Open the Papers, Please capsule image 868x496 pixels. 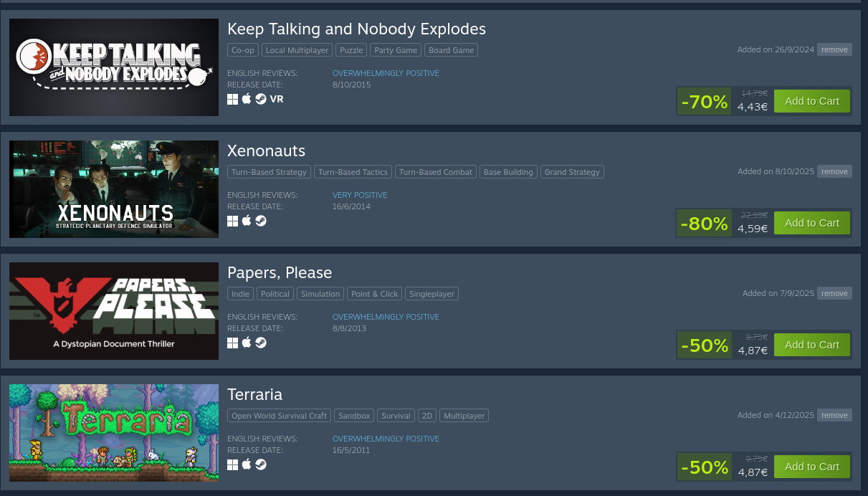coord(114,311)
